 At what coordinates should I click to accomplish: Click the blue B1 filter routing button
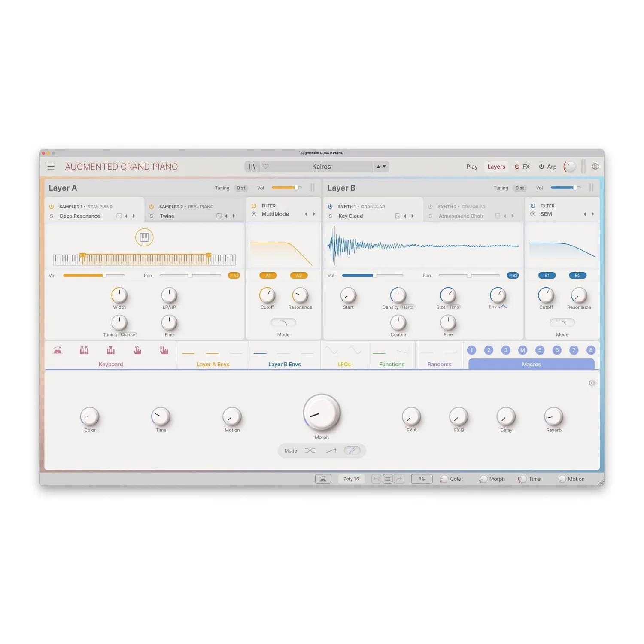547,276
